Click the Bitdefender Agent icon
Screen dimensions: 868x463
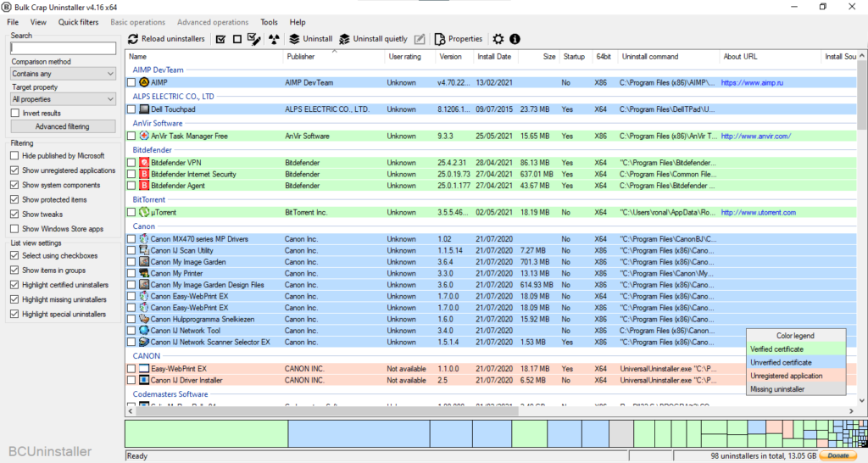pyautogui.click(x=144, y=186)
